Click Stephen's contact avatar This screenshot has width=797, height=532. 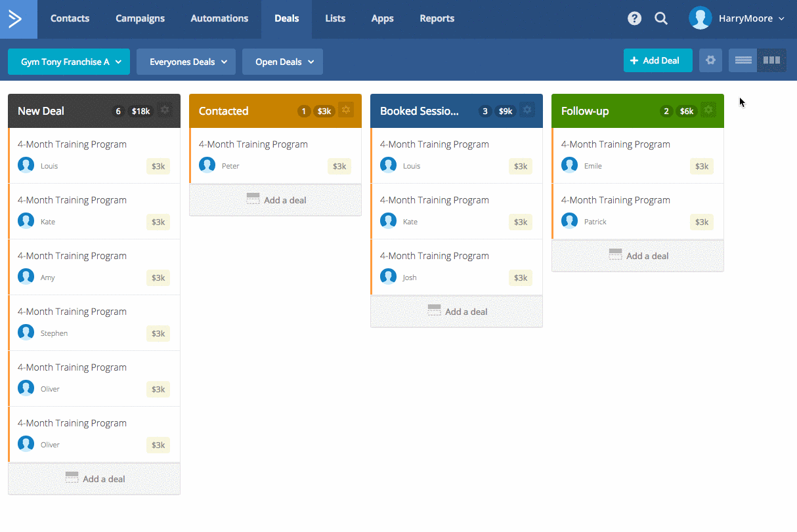click(26, 333)
